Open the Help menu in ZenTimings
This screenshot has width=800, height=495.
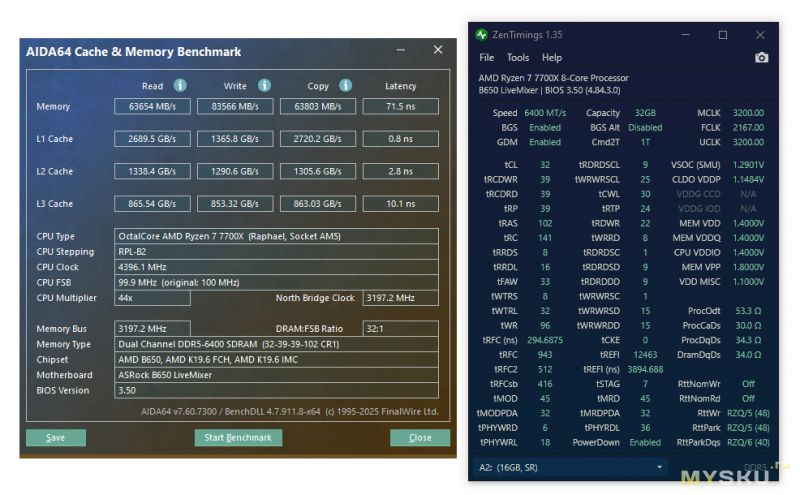pos(552,58)
